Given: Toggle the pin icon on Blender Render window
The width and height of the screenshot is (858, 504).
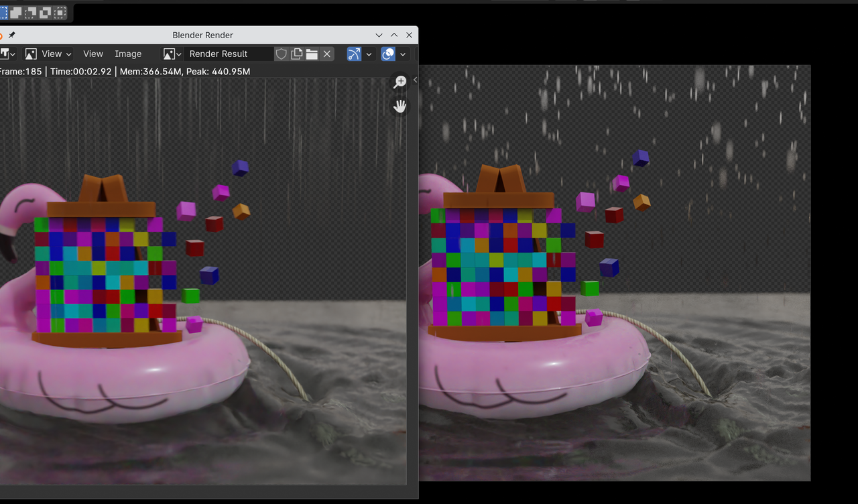Looking at the screenshot, I should [x=11, y=35].
